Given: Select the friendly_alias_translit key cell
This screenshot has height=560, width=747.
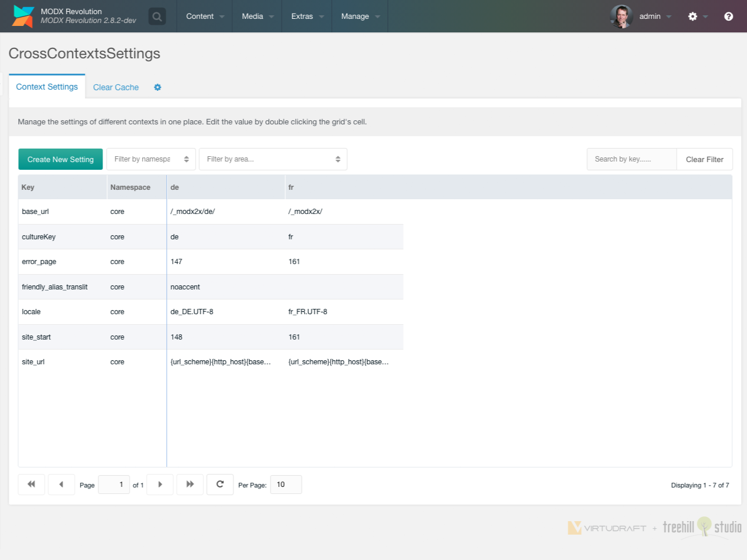Looking at the screenshot, I should point(62,286).
